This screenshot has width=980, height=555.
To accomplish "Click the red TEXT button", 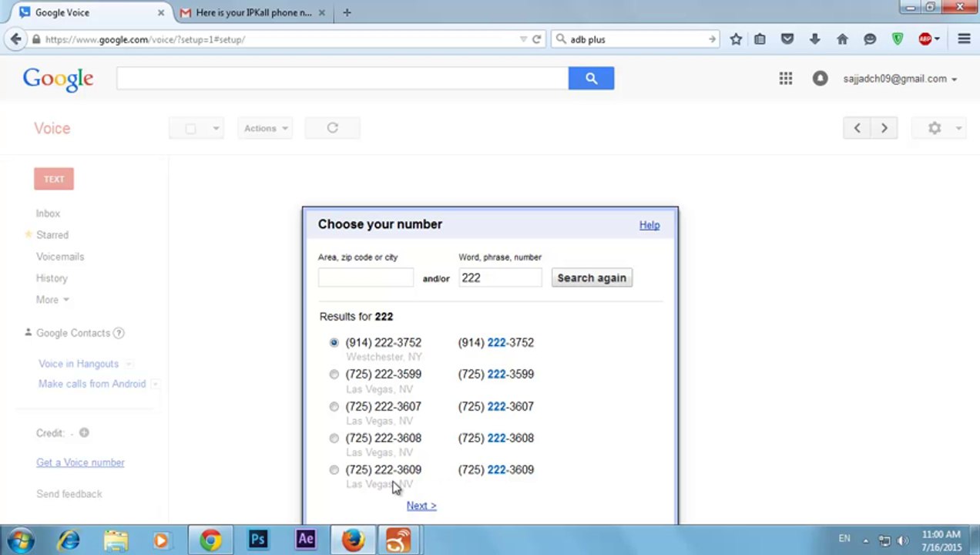I will pos(54,179).
